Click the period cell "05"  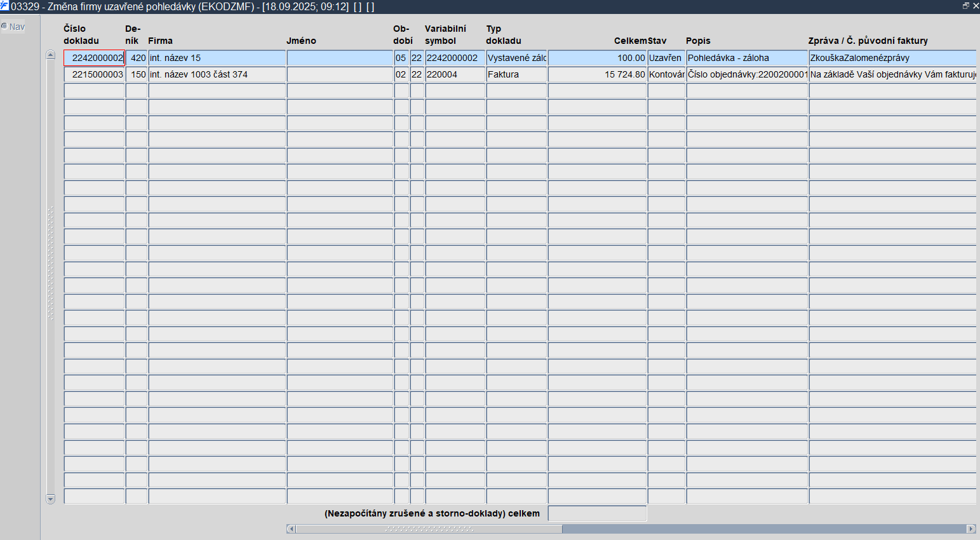401,58
